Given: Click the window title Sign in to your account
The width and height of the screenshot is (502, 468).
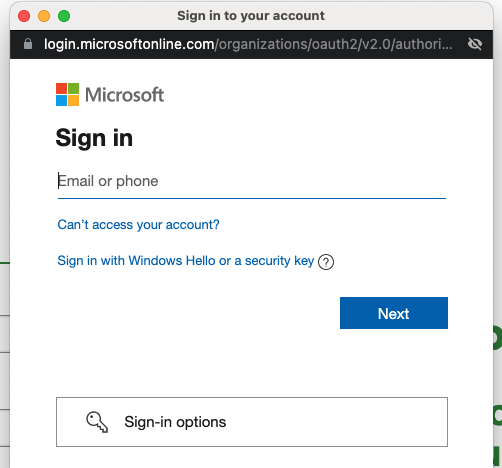Looking at the screenshot, I should click(251, 16).
